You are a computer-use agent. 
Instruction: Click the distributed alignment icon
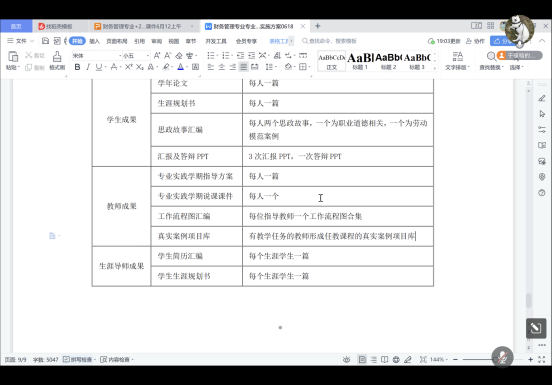pos(255,67)
